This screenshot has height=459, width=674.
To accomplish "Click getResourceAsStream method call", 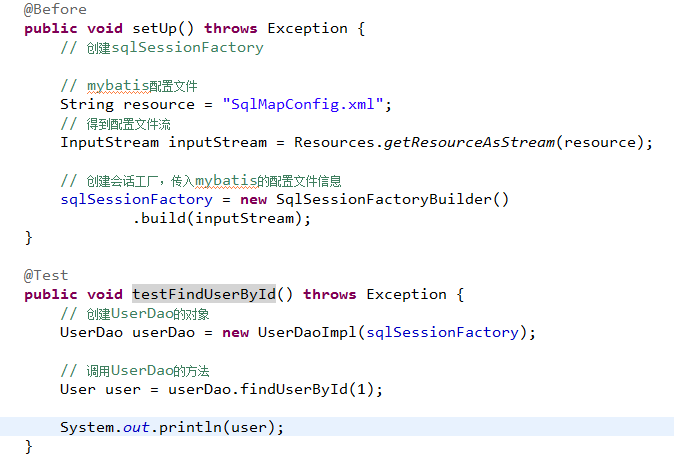I will [469, 143].
